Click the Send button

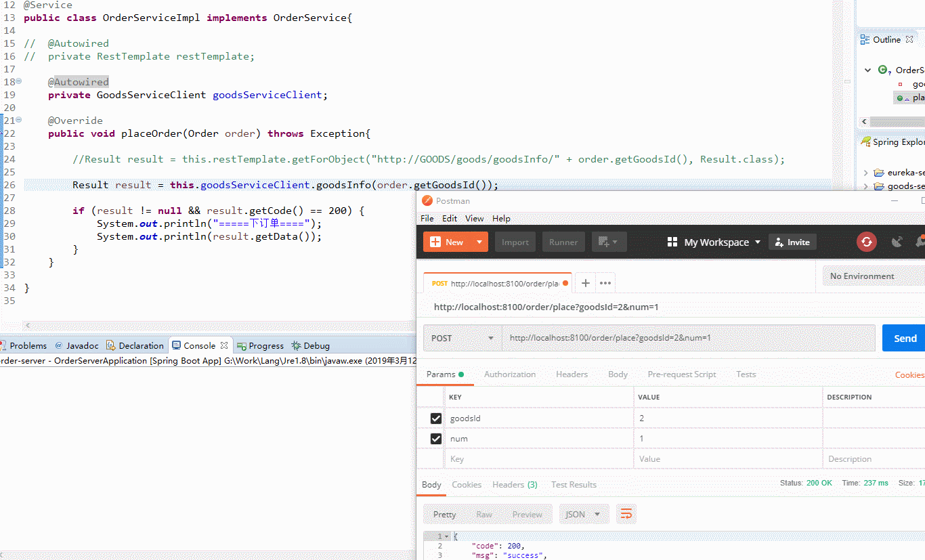click(905, 338)
